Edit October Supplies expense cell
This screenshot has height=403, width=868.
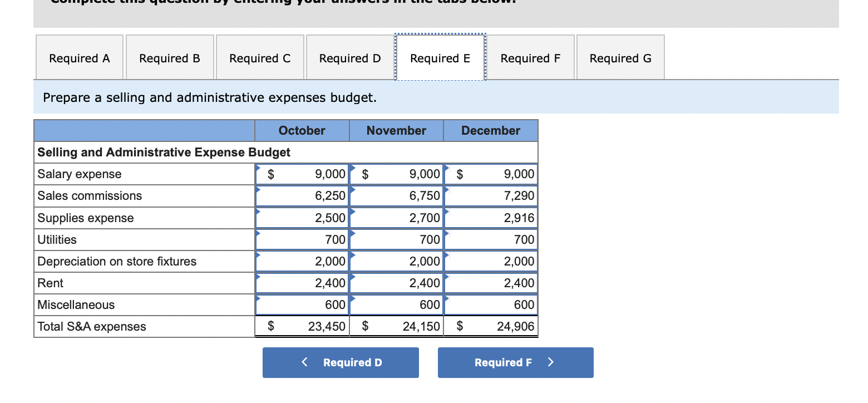click(x=303, y=218)
